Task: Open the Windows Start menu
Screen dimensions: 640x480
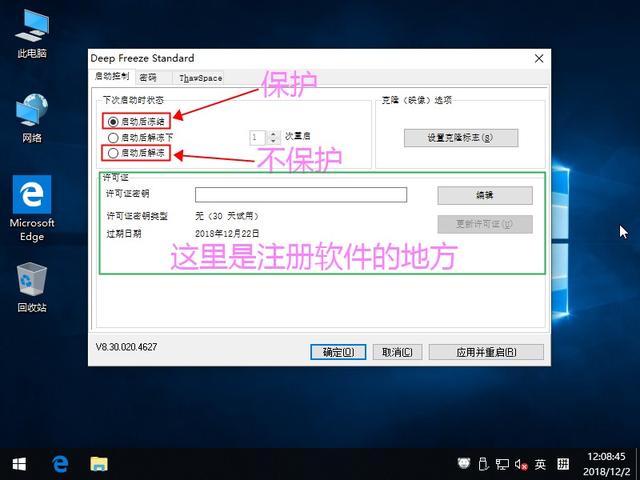Action: pos(19,464)
